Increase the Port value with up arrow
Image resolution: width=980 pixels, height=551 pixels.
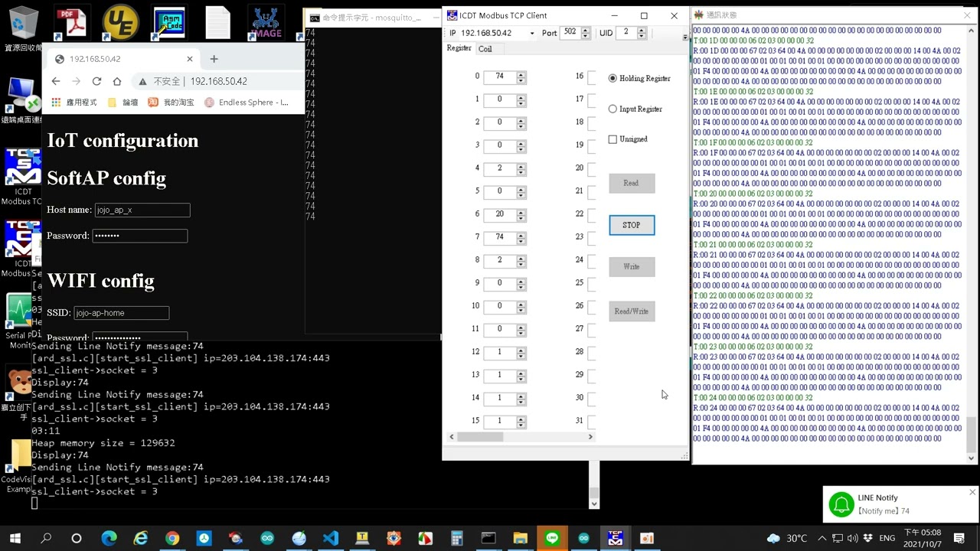click(586, 31)
